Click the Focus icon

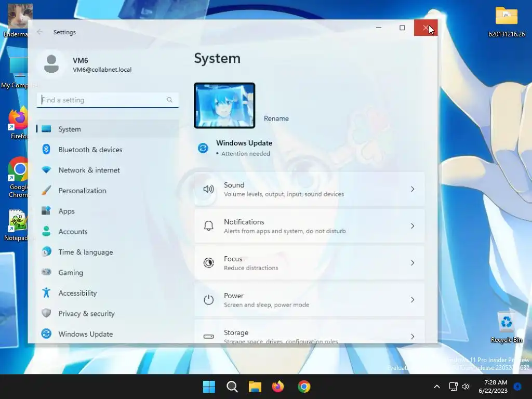coord(208,263)
